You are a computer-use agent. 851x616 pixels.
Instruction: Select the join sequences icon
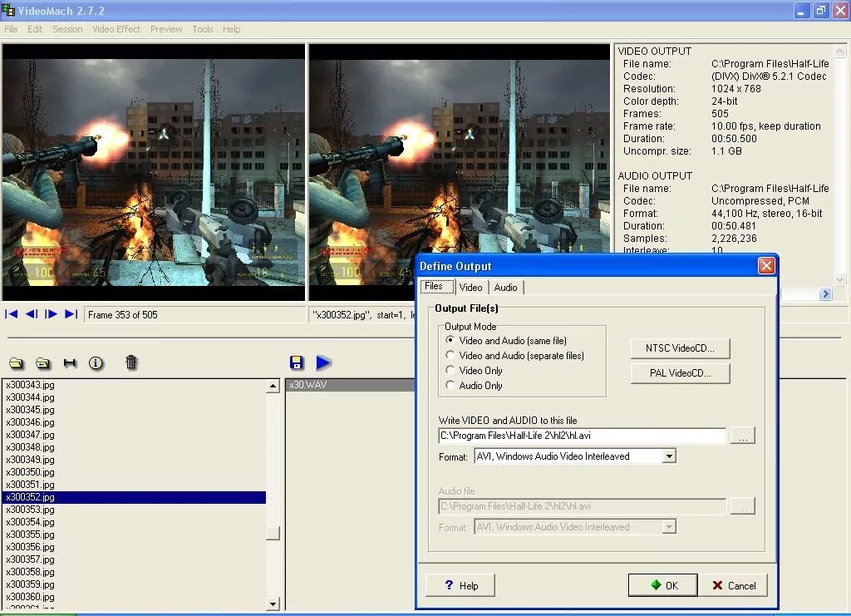(x=71, y=362)
